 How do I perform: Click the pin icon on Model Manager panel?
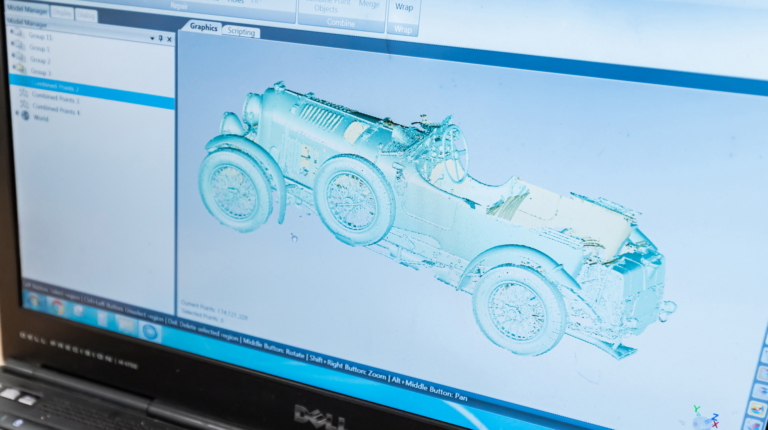point(161,38)
